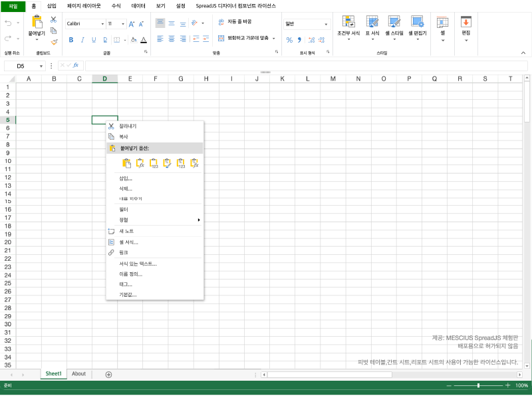Set top vertical alignment
Viewport: 532px width, 400px height.
160,23
